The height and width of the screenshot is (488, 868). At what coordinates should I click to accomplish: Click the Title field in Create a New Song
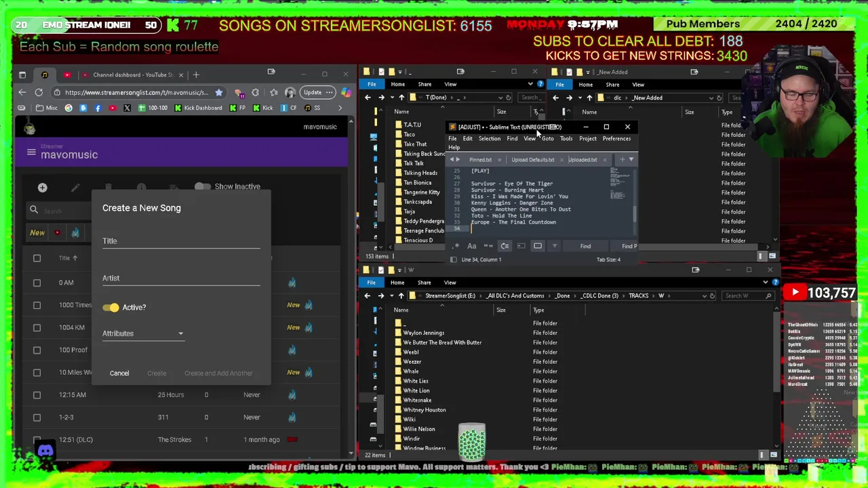tap(181, 241)
